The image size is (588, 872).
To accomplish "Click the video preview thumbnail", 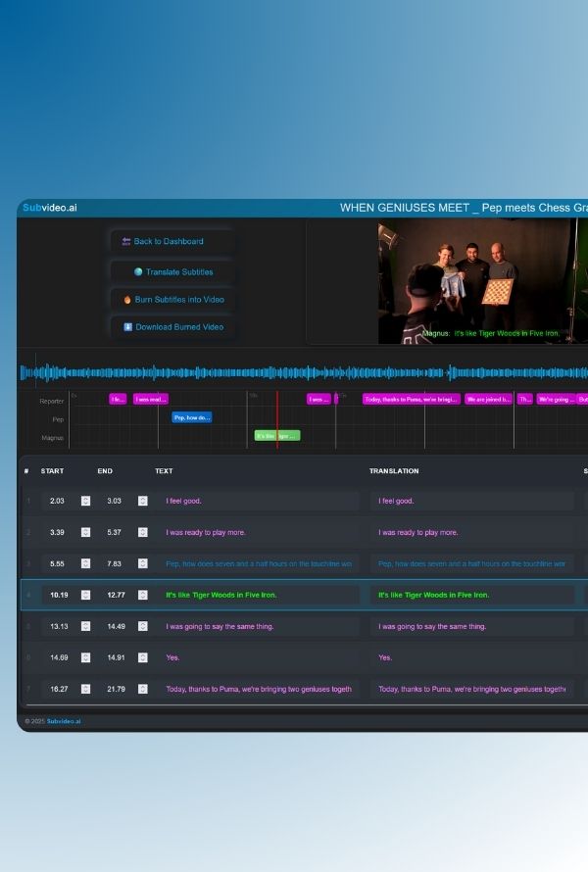I will click(x=483, y=281).
